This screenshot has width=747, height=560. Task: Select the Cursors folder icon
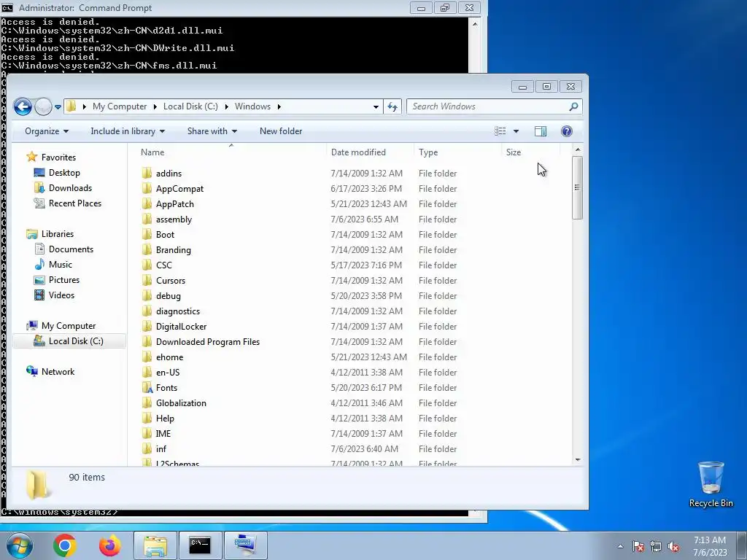[x=147, y=280]
